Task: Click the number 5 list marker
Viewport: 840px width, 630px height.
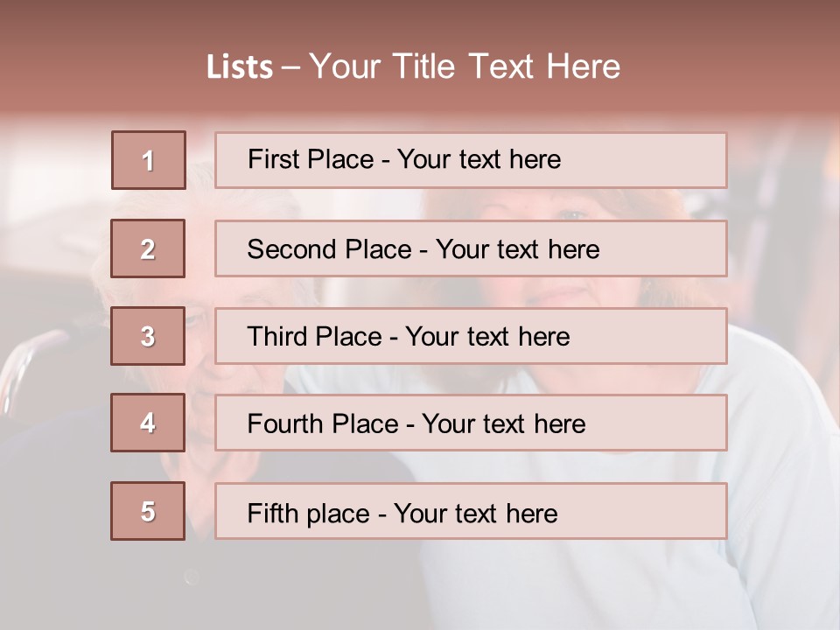Action: click(x=148, y=511)
